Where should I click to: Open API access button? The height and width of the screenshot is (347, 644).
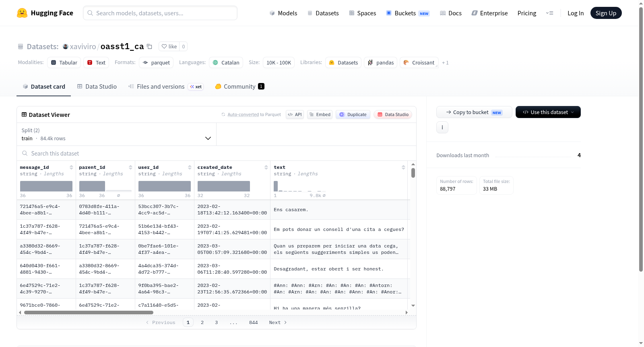click(295, 114)
